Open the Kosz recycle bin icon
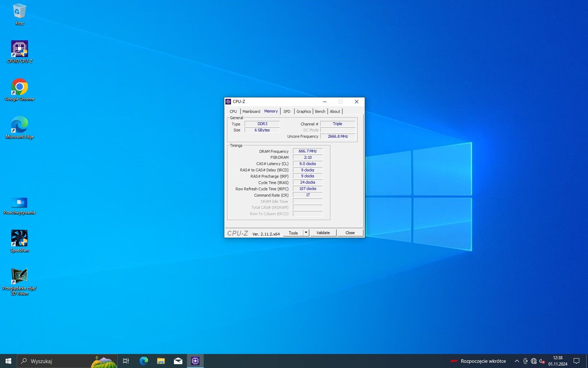Viewport: 588px width, 368px height. point(19,14)
